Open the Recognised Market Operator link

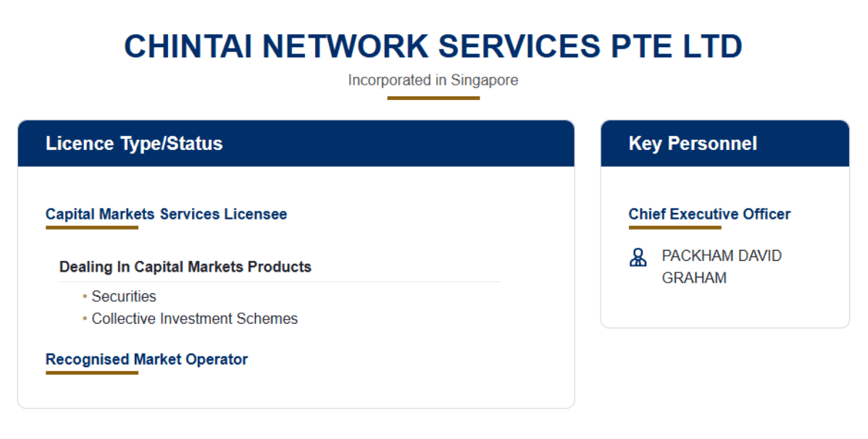click(x=146, y=359)
